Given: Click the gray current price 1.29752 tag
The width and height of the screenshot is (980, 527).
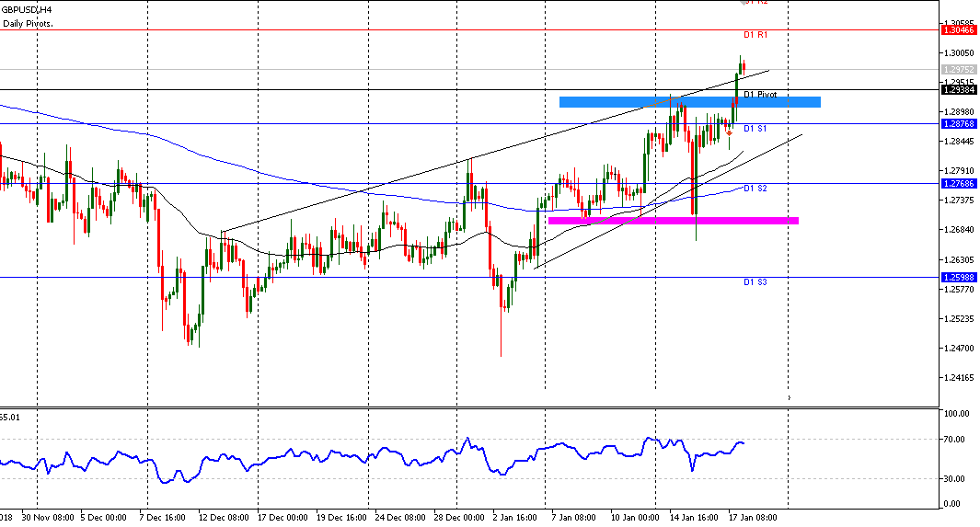Looking at the screenshot, I should (959, 69).
